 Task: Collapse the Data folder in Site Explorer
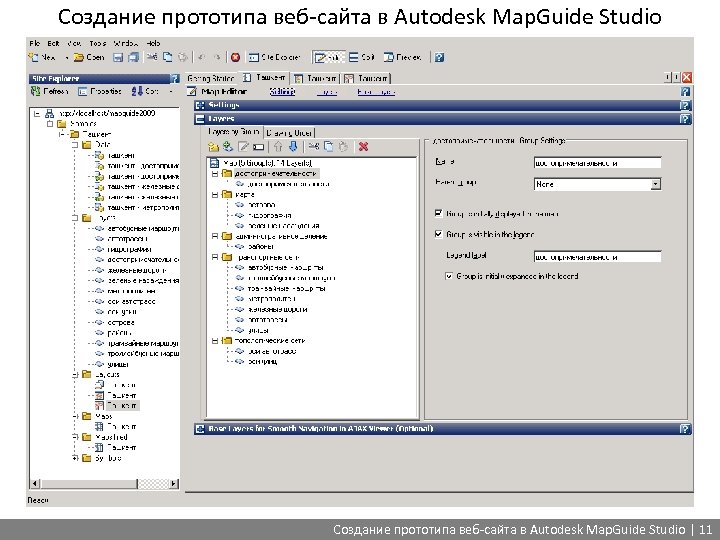(75, 145)
